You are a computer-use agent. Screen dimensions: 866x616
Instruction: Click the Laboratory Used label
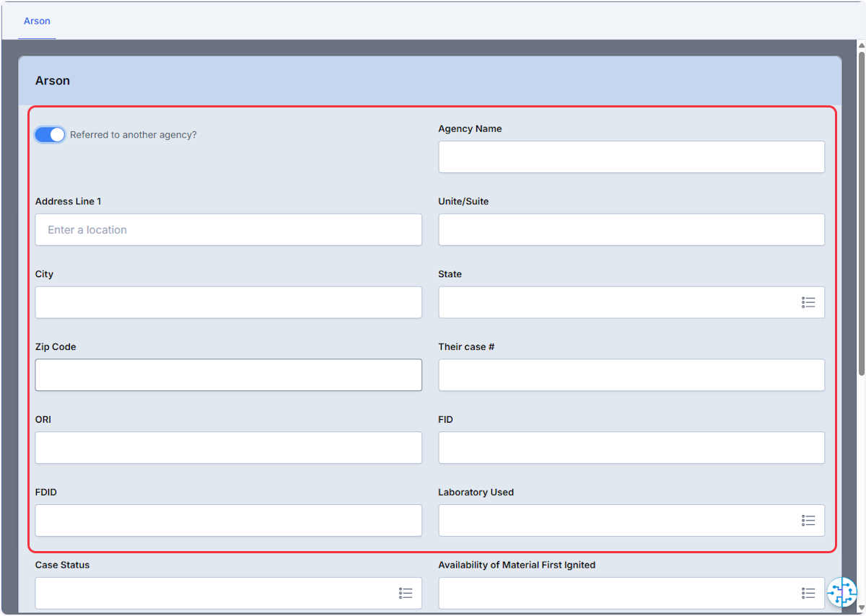[x=476, y=492]
